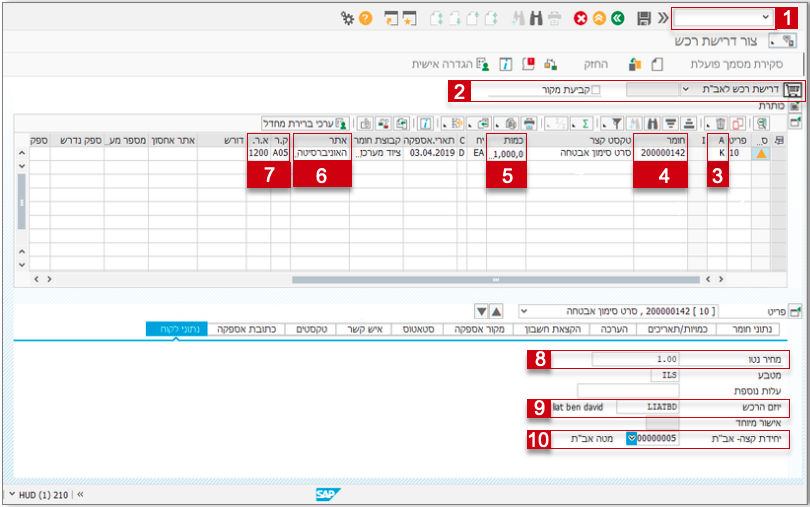This screenshot has width=810, height=507.
Task: Click the grid print icon
Action: tap(529, 124)
